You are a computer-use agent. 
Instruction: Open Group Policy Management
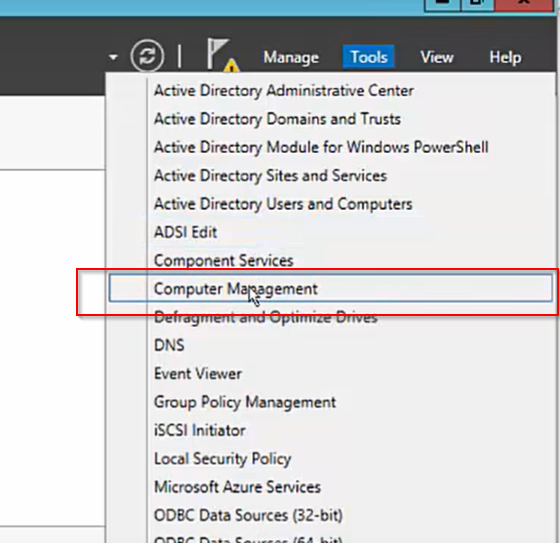coord(245,402)
